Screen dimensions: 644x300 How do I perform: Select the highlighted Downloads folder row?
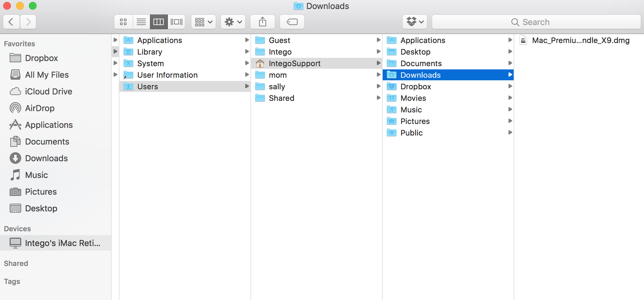click(x=448, y=75)
